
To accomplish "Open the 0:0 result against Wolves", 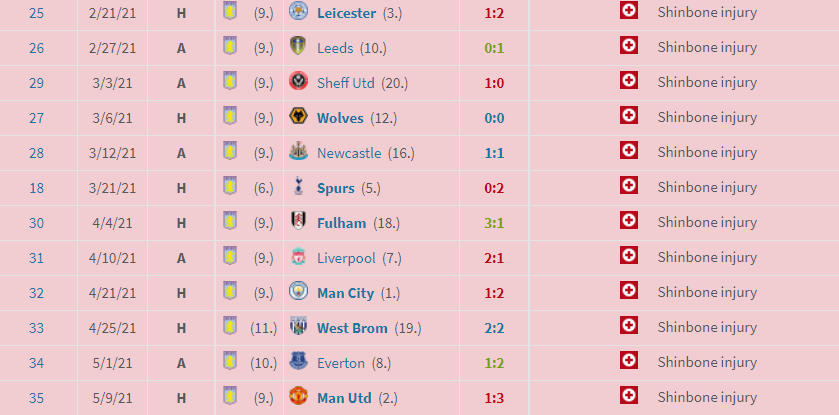I will pos(494,118).
